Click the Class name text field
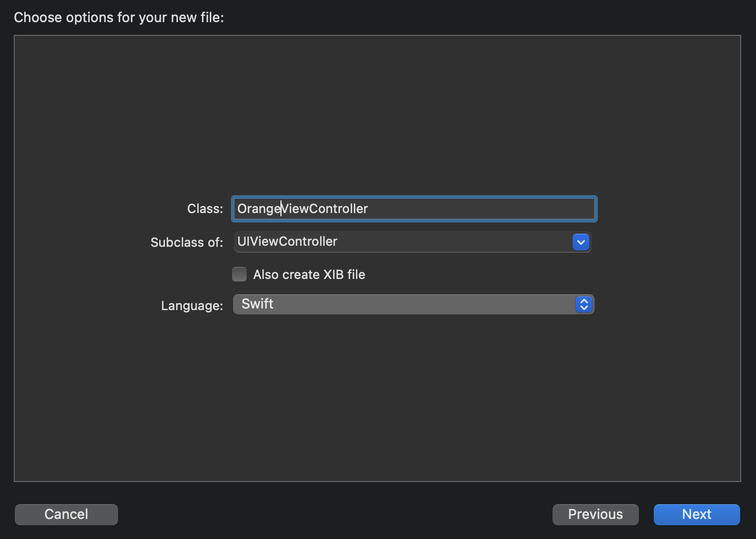Image resolution: width=756 pixels, height=539 pixels. [414, 209]
